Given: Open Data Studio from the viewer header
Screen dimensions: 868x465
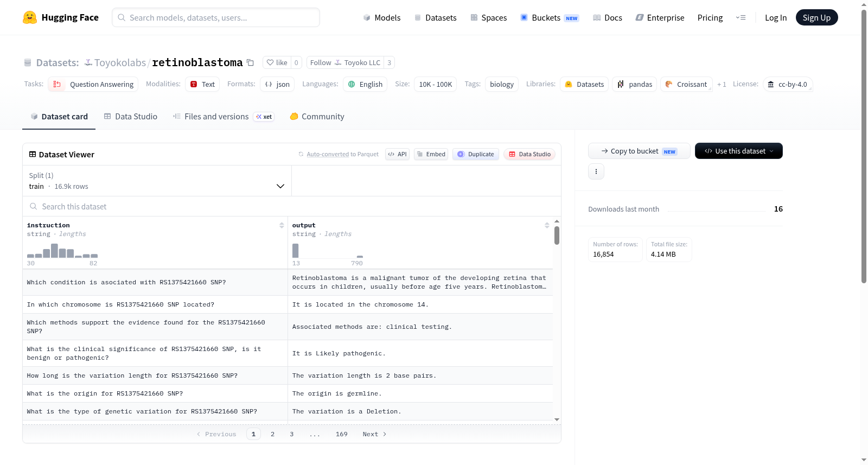Looking at the screenshot, I should tap(529, 154).
